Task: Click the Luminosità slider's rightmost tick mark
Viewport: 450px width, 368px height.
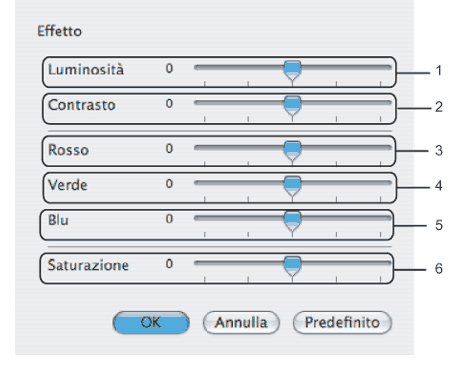Action: click(x=380, y=83)
